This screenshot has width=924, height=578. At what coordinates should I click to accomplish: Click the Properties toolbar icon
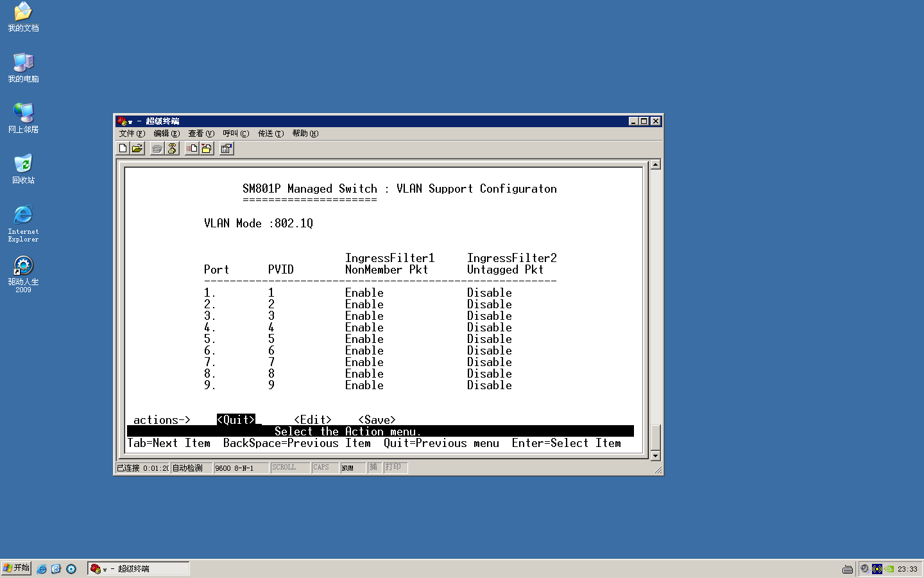tap(227, 148)
